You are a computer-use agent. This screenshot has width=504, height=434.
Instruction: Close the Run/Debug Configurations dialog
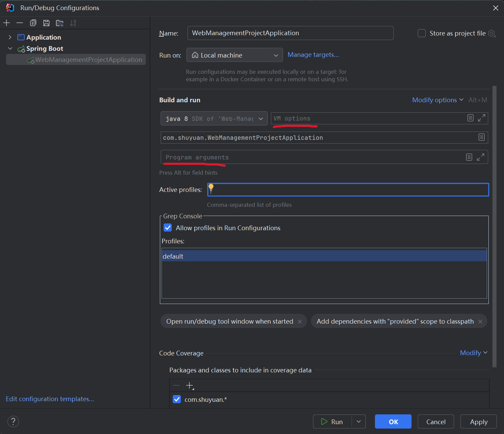pos(496,8)
